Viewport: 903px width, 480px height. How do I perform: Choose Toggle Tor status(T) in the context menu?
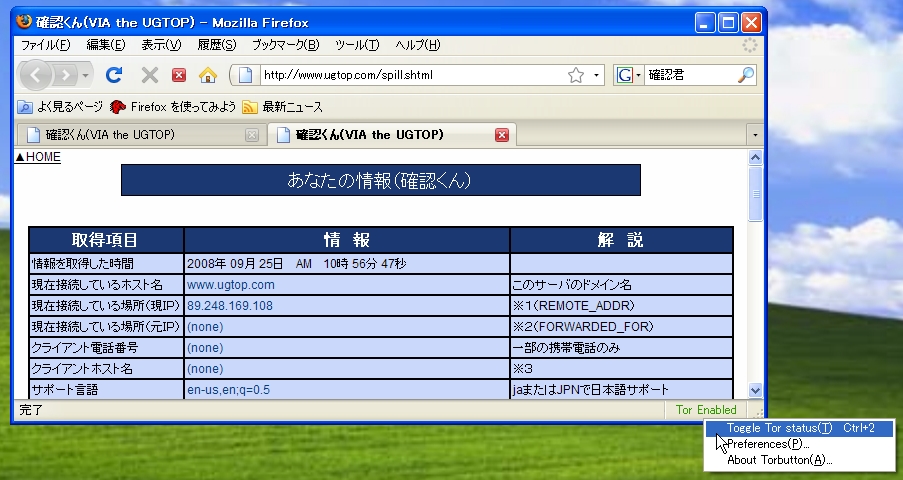[x=799, y=428]
